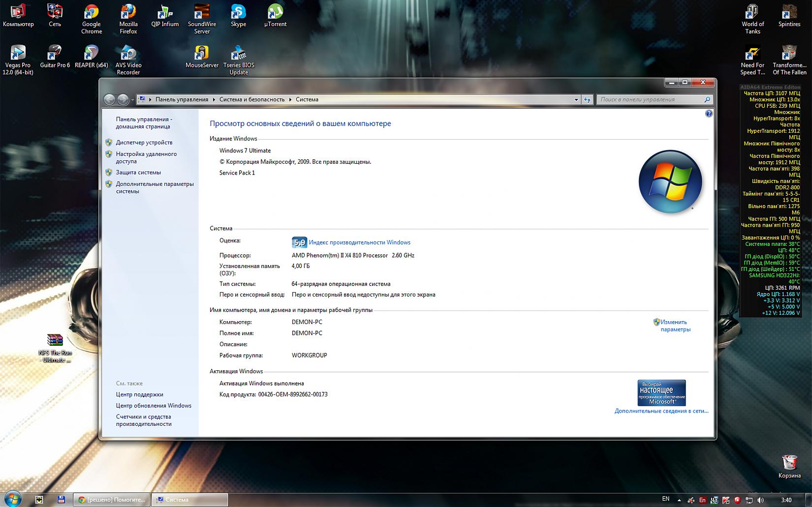Expand the address bar history dropdown
Image resolution: width=812 pixels, height=507 pixels.
coord(576,100)
